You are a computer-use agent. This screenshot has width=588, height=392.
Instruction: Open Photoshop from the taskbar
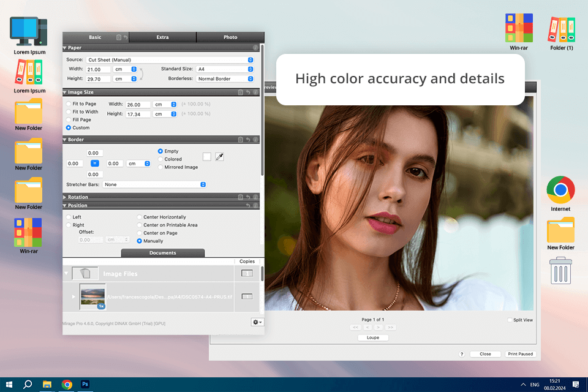pos(86,384)
